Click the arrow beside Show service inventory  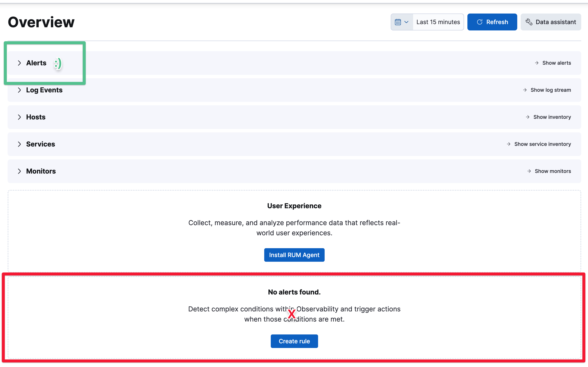click(509, 144)
